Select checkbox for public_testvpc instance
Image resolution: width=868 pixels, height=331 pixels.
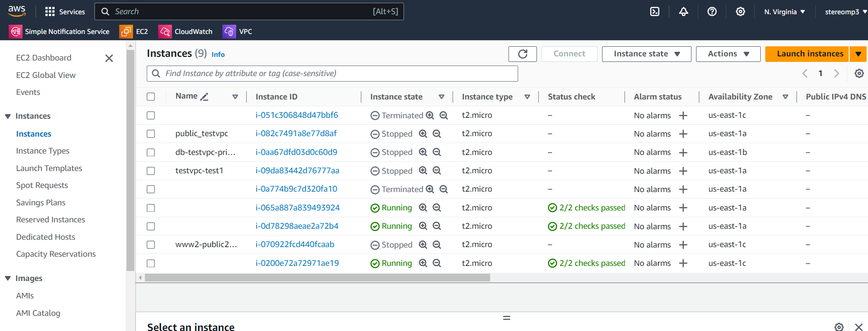[151, 134]
